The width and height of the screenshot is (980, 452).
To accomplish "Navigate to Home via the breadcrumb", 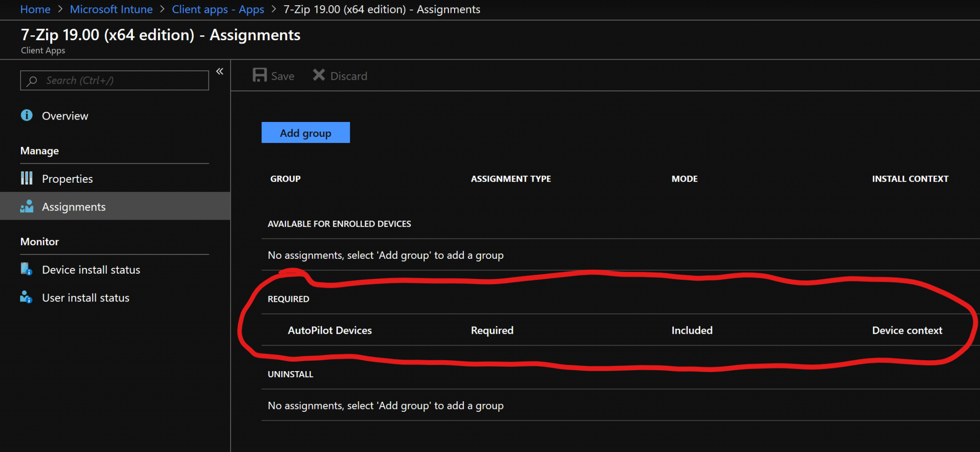I will point(35,9).
